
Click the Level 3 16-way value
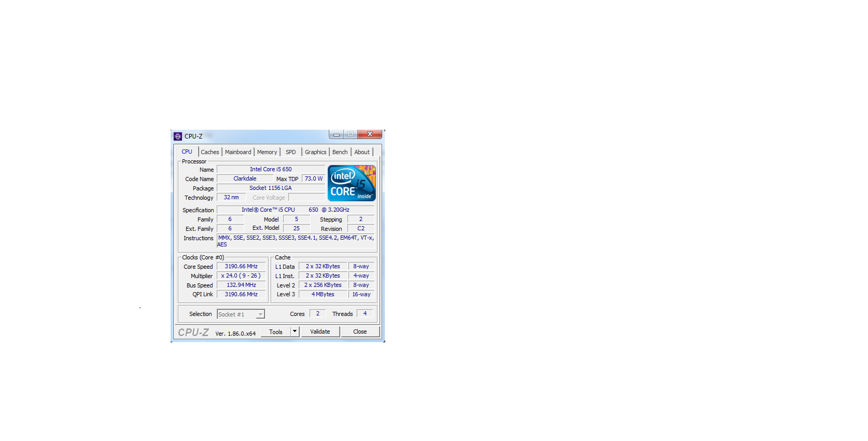click(361, 294)
